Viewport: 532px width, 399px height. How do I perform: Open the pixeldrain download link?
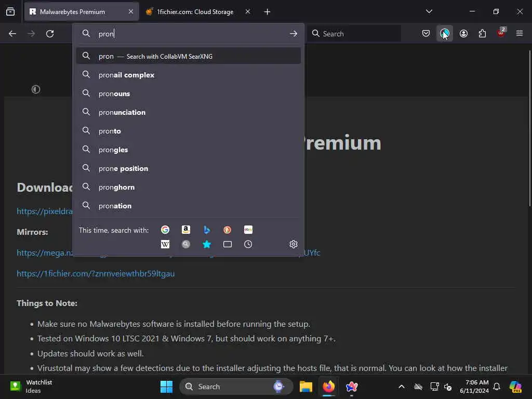coord(45,211)
